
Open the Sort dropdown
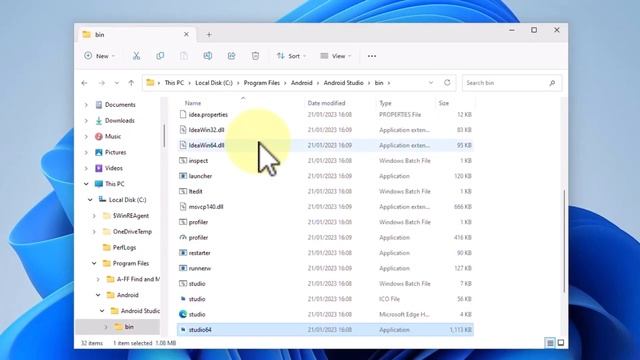(291, 56)
